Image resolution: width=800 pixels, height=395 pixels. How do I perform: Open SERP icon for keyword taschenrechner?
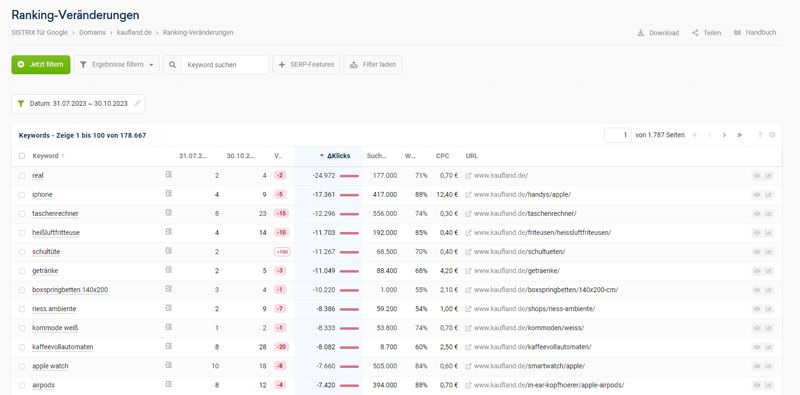click(x=168, y=213)
